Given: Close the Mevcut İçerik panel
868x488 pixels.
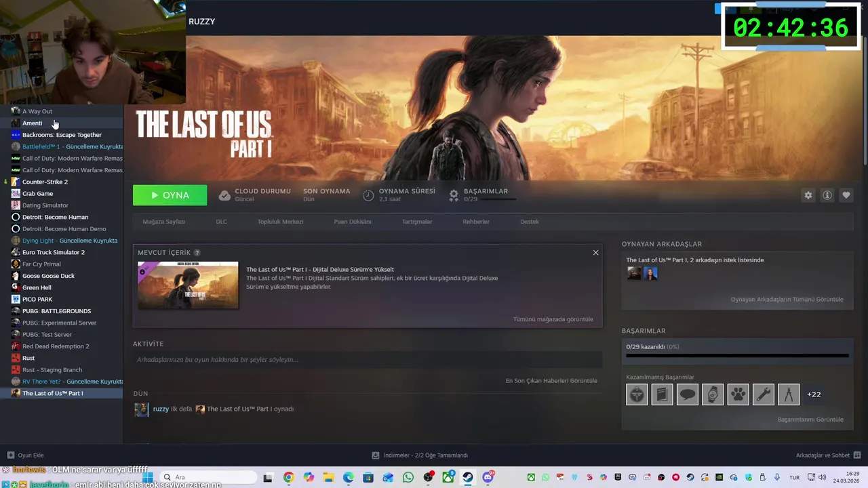Looking at the screenshot, I should pyautogui.click(x=595, y=253).
